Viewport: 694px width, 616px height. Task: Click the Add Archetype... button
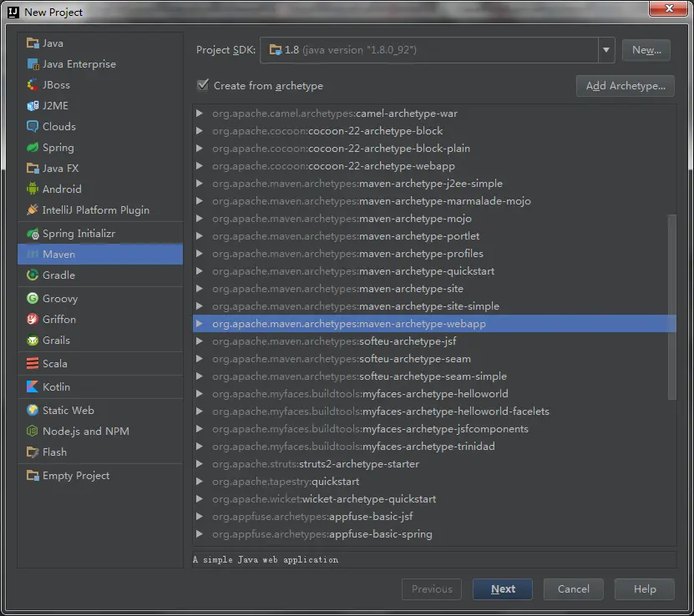(626, 86)
